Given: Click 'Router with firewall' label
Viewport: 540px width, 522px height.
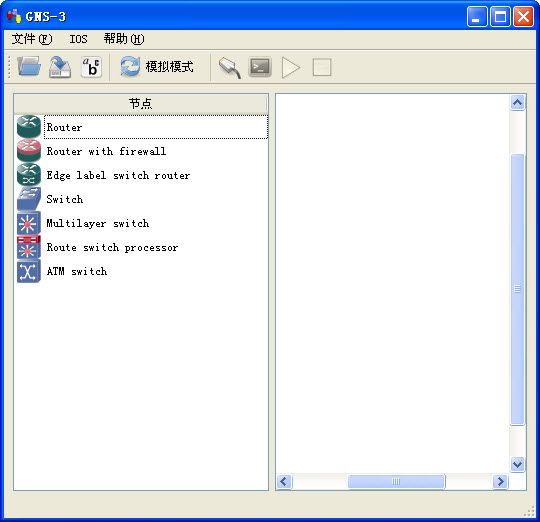Looking at the screenshot, I should click(106, 151).
